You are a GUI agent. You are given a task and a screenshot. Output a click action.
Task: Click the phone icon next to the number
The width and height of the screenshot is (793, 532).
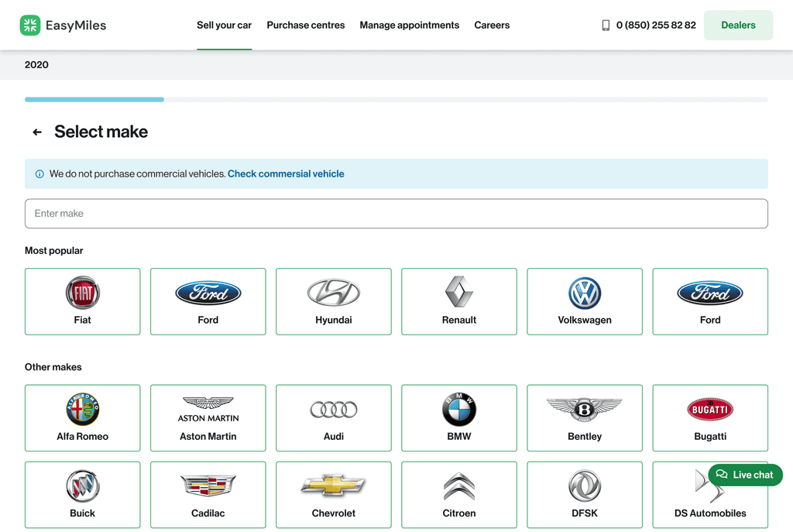point(606,26)
